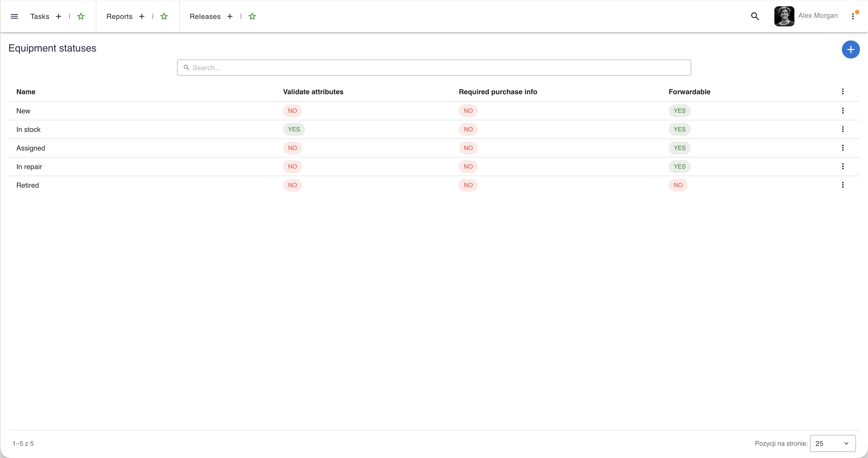Open items per page dropdown showing 25
Image resolution: width=868 pixels, height=458 pixels.
(x=833, y=443)
